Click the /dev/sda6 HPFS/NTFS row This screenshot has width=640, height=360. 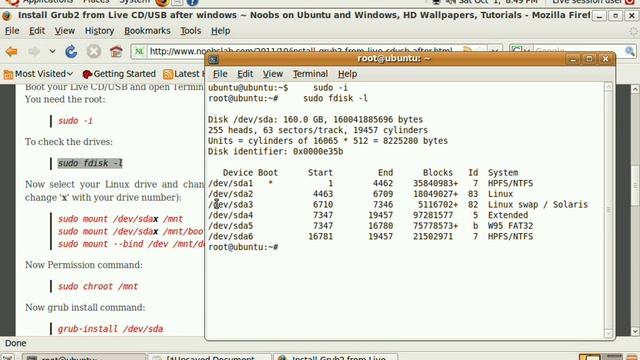pyautogui.click(x=371, y=237)
